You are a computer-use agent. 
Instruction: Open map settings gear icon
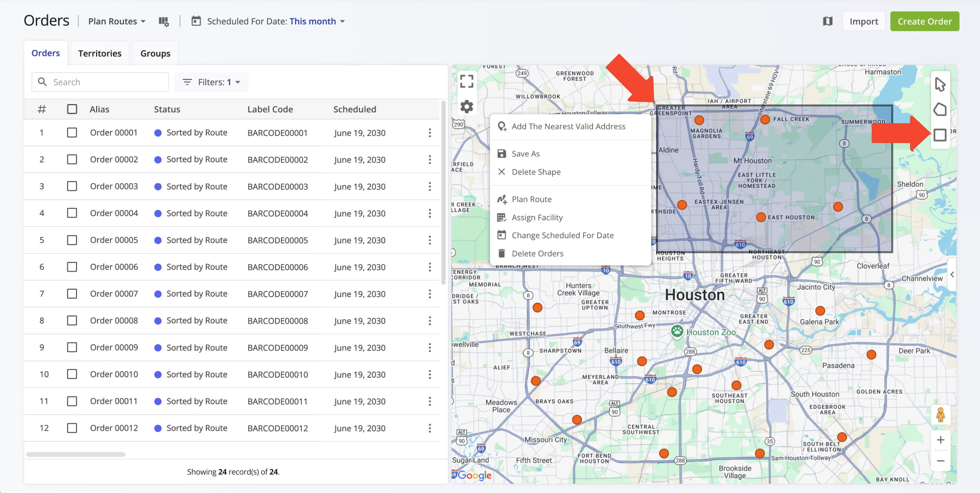pos(467,106)
